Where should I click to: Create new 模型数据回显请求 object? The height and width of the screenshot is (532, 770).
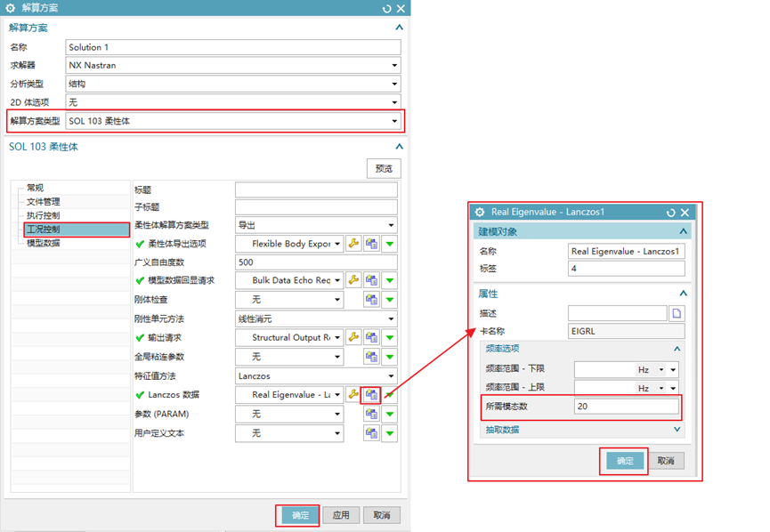(x=371, y=280)
